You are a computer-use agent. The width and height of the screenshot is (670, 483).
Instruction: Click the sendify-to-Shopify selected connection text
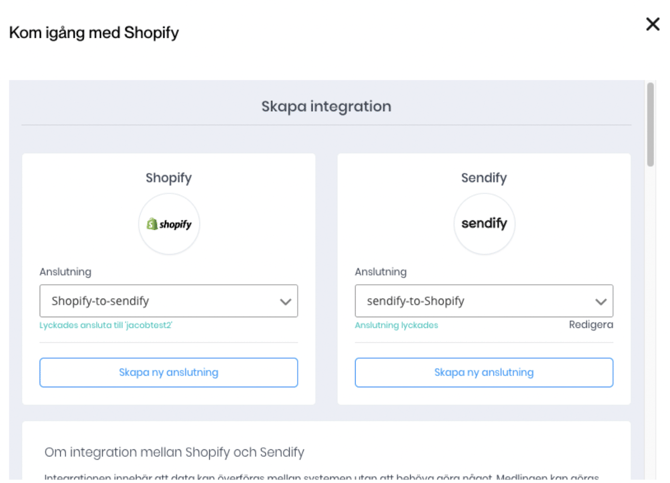pos(415,301)
